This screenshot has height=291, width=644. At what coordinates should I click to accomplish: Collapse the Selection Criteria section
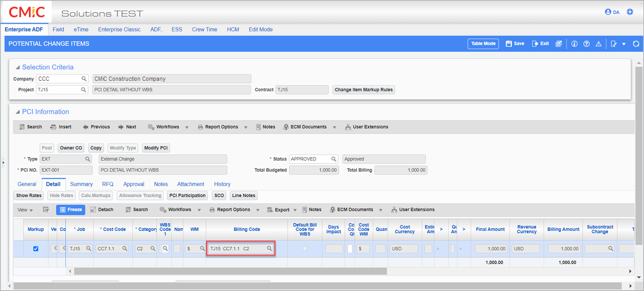[x=18, y=68]
